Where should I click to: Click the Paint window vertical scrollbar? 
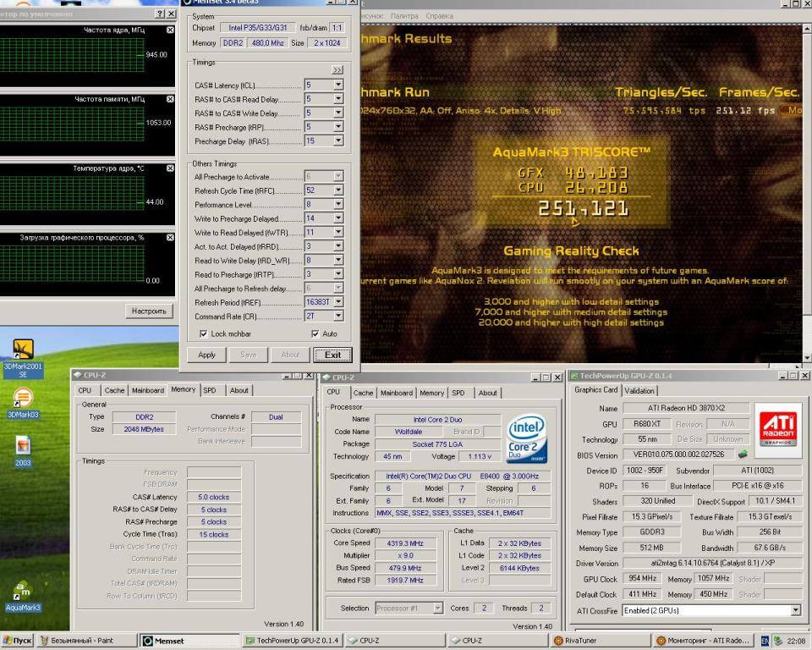click(807, 192)
